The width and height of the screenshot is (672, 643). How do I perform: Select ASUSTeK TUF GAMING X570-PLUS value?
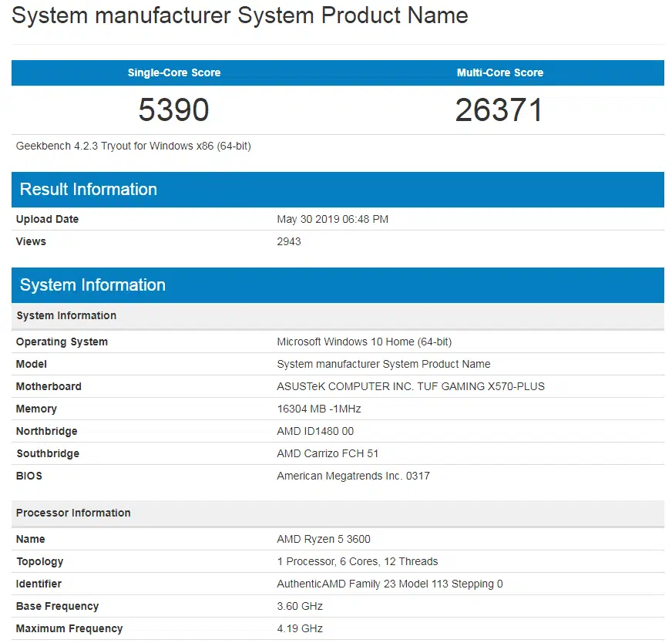point(411,386)
